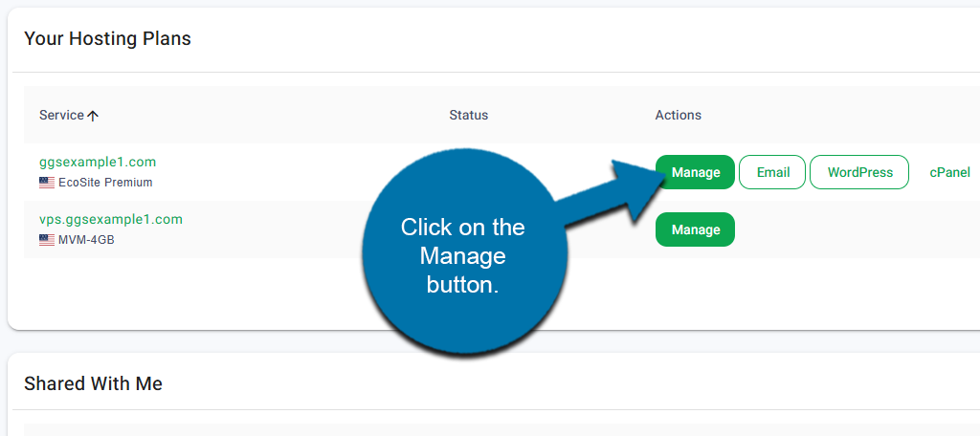Click the US flag icon by EcoSite Premium
Viewport: 980px width, 436px height.
tap(47, 183)
